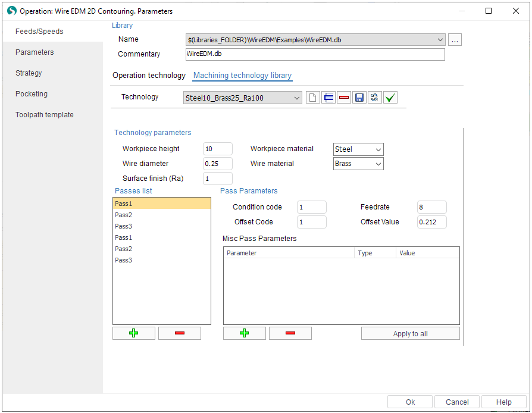Image resolution: width=532 pixels, height=413 pixels.
Task: Add a misc pass parameter with the green plus
Action: (245, 333)
